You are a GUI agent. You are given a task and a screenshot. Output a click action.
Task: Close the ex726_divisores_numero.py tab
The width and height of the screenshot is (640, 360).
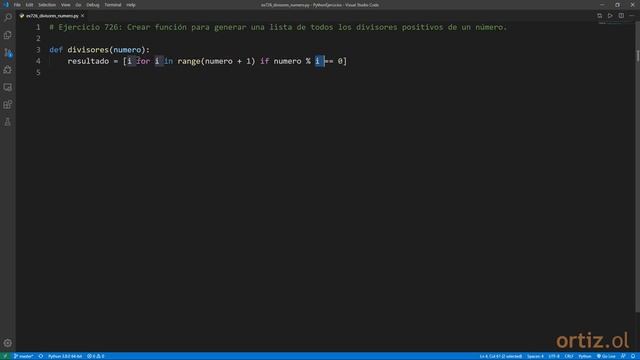click(x=82, y=16)
